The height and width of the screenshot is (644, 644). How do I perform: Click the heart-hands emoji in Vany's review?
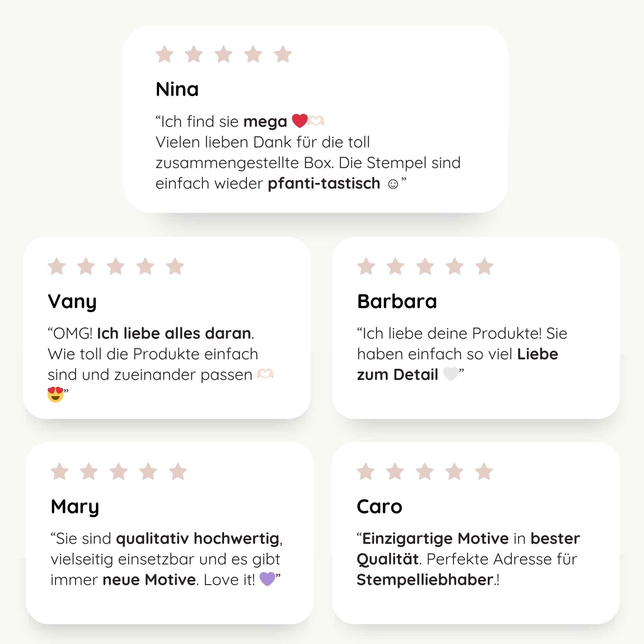(x=265, y=374)
